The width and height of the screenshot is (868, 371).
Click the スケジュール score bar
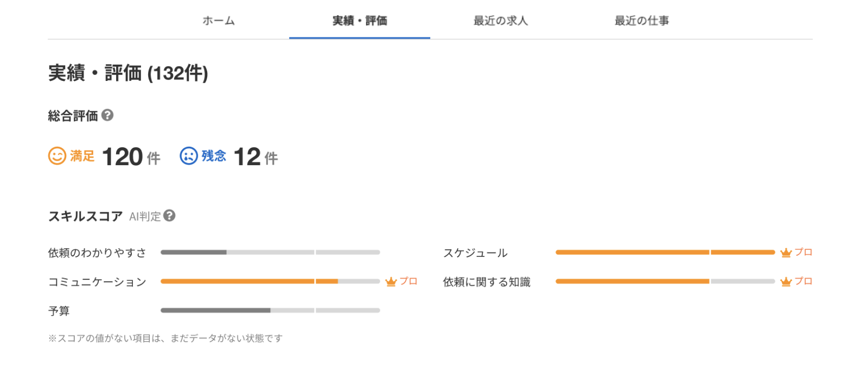point(665,252)
